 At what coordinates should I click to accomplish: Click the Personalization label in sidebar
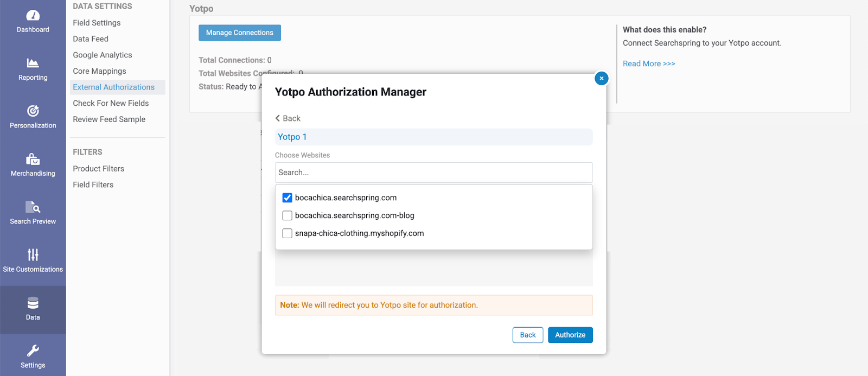point(33,125)
